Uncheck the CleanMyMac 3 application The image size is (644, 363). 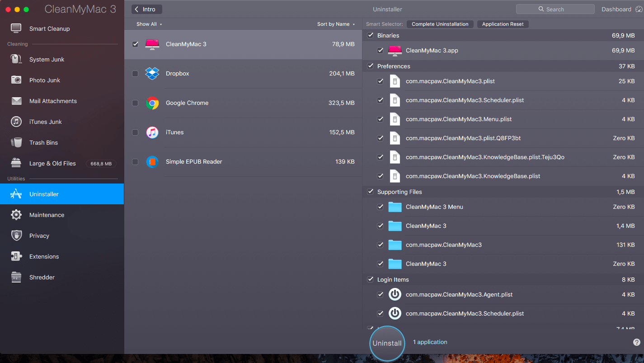point(135,44)
